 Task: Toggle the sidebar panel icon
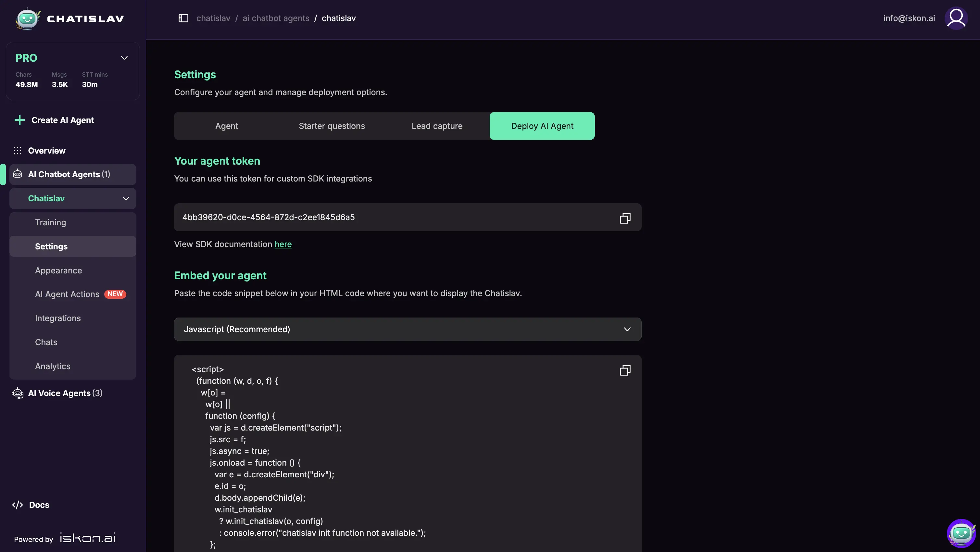pyautogui.click(x=183, y=18)
